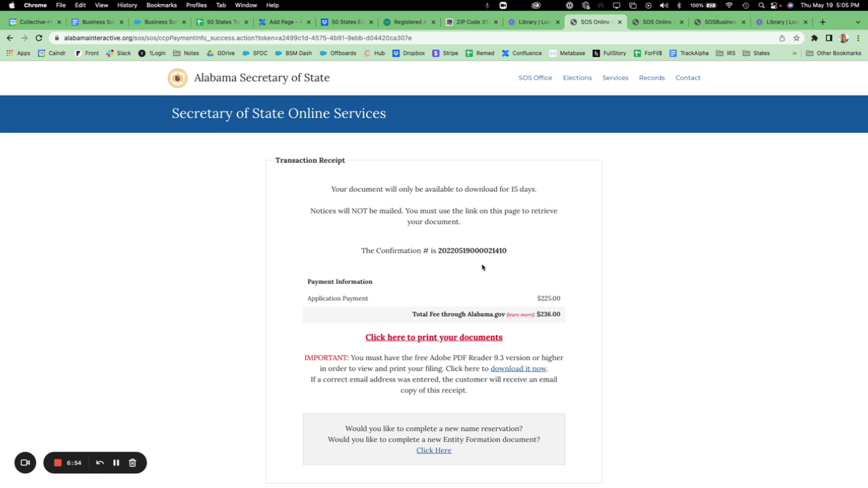Open the Services nav link
The height and width of the screenshot is (488, 868).
615,78
